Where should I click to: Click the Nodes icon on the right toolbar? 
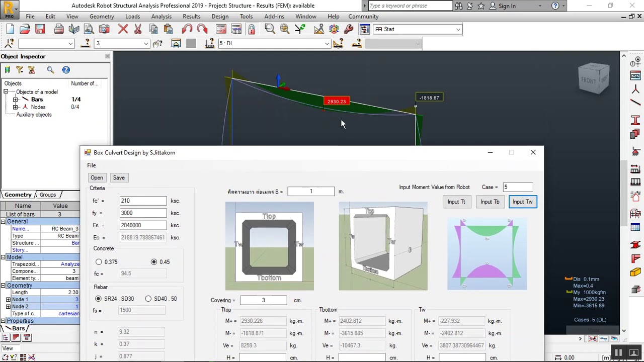coord(635,89)
